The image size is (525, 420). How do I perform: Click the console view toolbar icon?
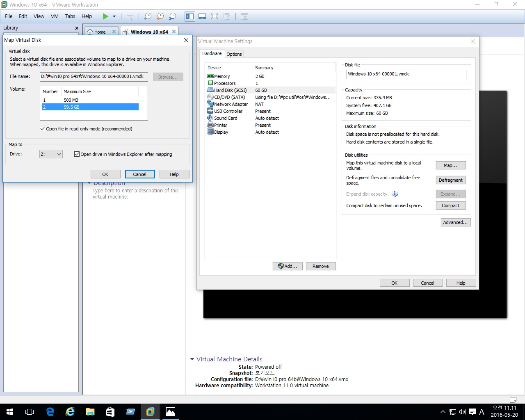(244, 16)
